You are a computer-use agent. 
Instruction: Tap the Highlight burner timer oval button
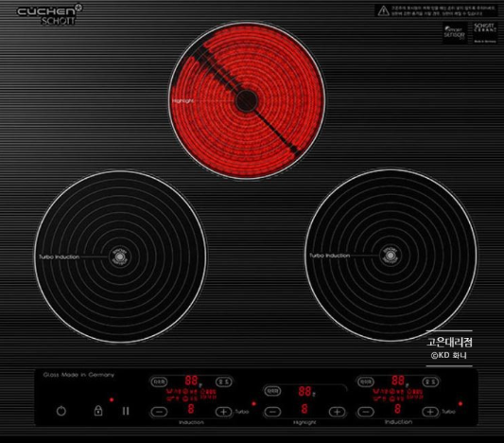(x=272, y=391)
